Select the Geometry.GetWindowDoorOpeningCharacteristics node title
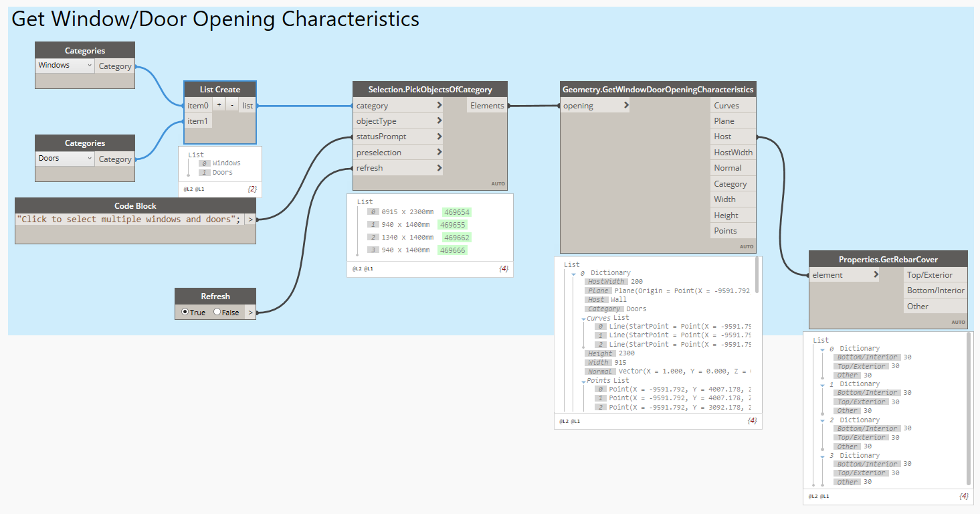The image size is (980, 514). tap(658, 90)
